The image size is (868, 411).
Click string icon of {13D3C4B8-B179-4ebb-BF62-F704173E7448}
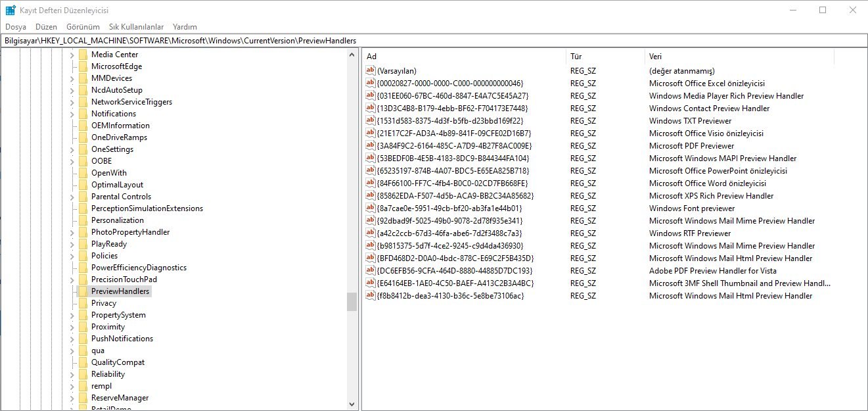click(x=371, y=108)
